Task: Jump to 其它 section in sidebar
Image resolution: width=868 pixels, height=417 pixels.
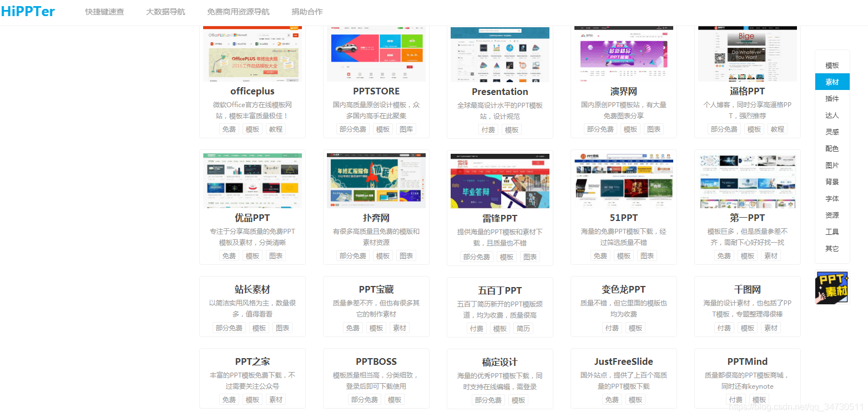Action: [832, 248]
